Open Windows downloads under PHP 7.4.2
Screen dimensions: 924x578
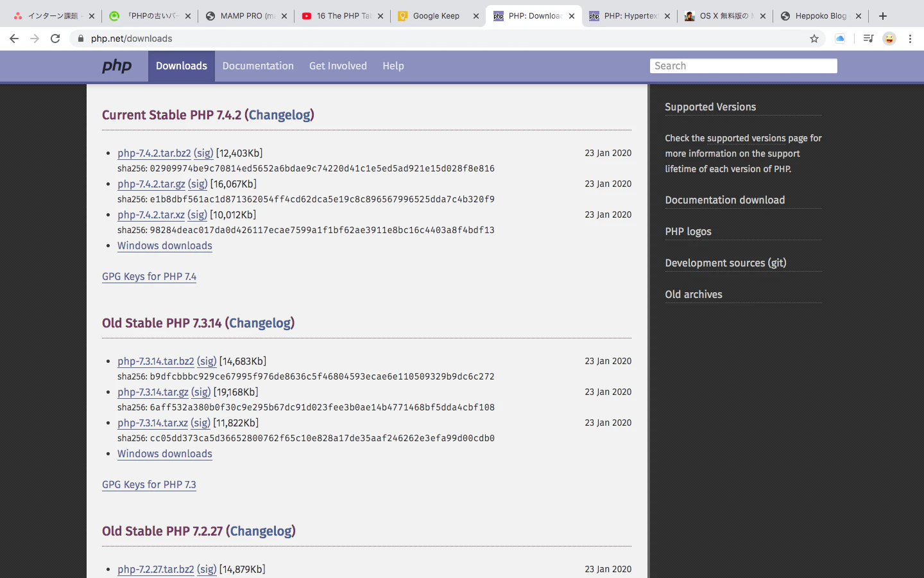click(165, 246)
